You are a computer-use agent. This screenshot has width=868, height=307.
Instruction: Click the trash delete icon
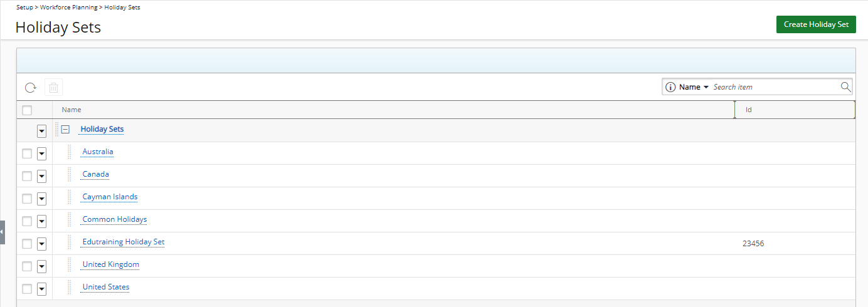[x=54, y=87]
